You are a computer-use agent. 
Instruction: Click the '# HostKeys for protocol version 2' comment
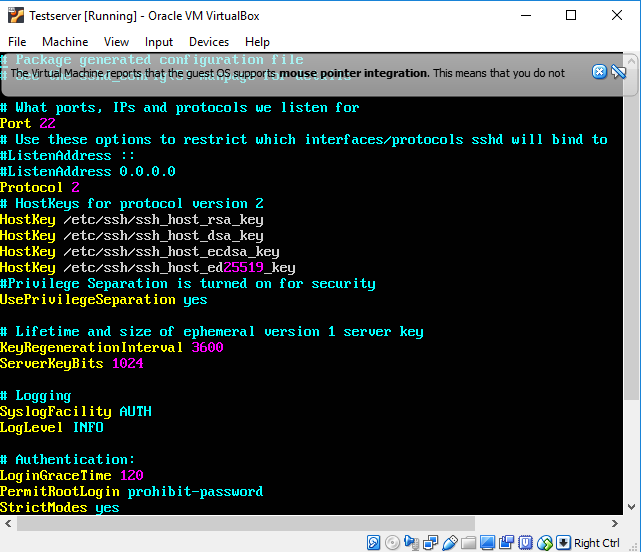coord(132,203)
